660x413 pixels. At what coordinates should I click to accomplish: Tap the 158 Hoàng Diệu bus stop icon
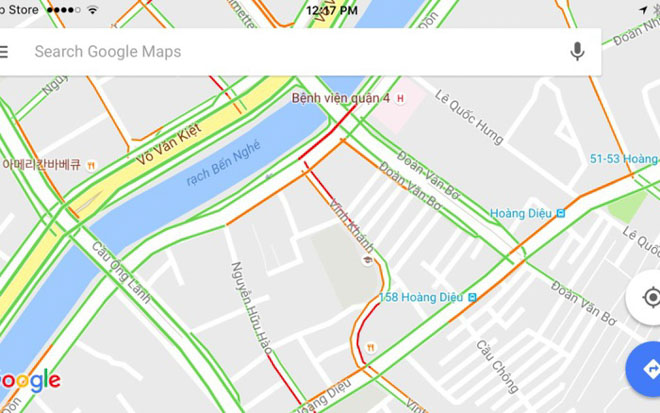click(472, 297)
